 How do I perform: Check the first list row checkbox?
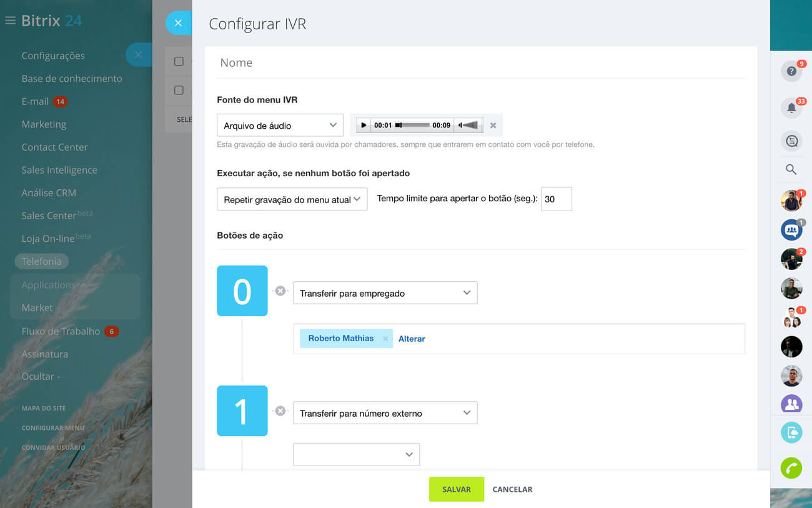(x=179, y=61)
